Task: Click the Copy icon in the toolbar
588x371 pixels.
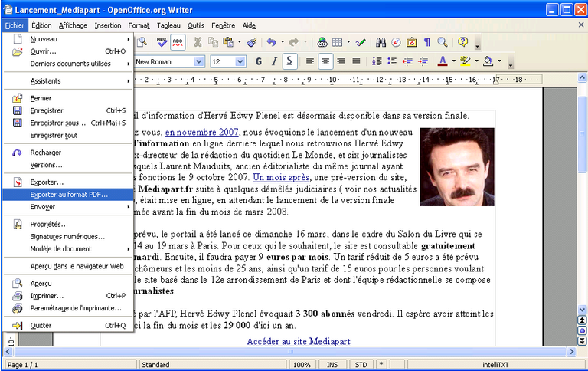Action: tap(213, 42)
